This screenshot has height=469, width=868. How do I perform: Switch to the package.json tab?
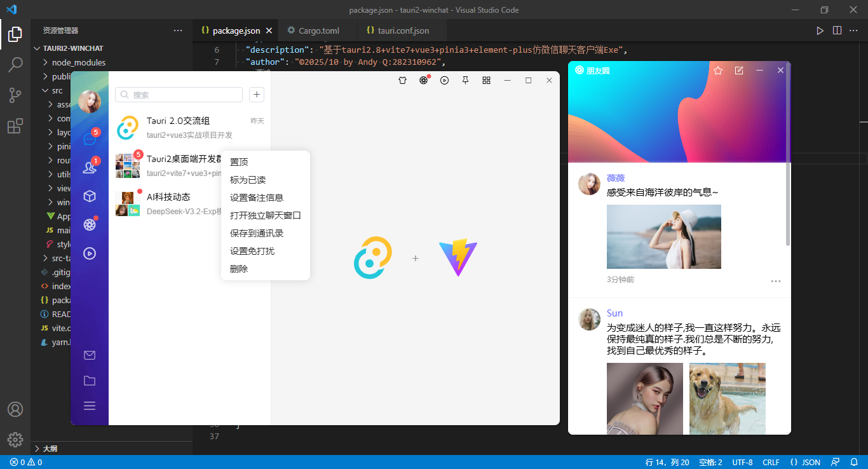coord(235,31)
